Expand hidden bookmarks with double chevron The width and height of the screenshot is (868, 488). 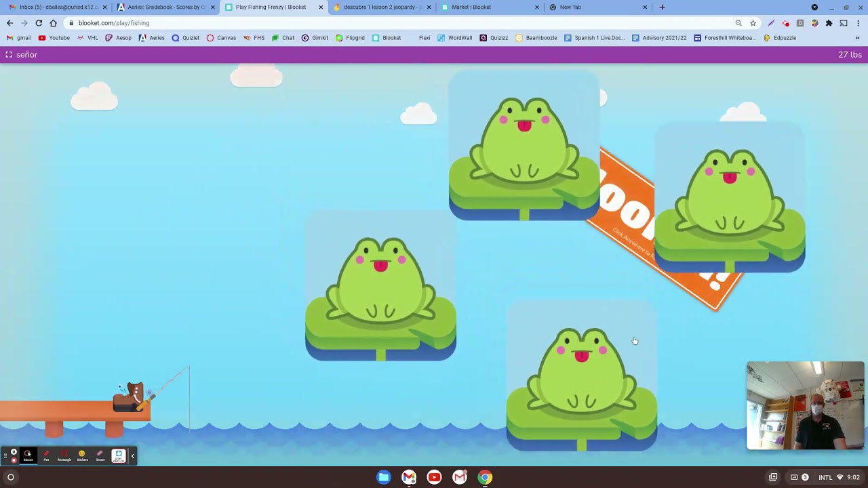click(857, 38)
